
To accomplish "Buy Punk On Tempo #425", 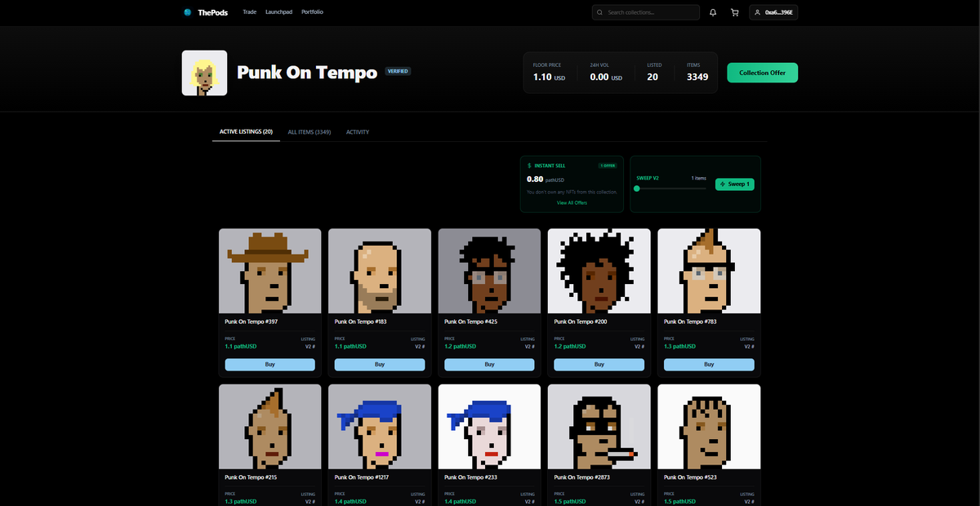I will click(489, 364).
